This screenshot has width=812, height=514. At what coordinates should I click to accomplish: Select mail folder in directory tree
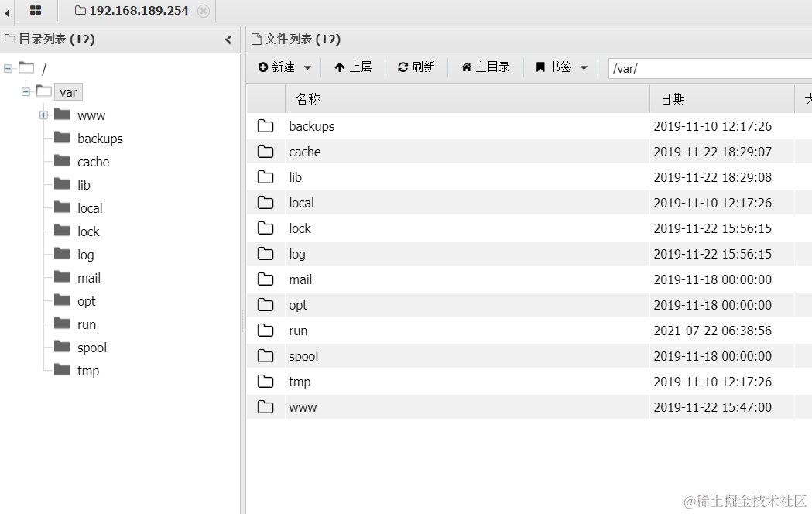coord(88,278)
